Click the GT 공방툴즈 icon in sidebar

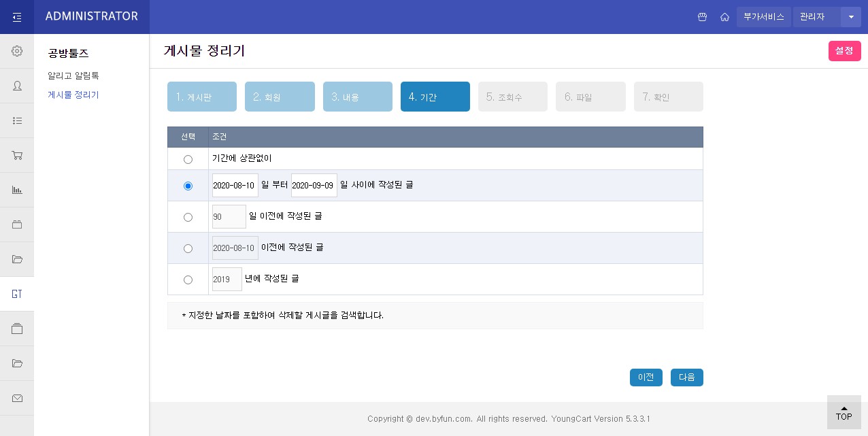[17, 294]
